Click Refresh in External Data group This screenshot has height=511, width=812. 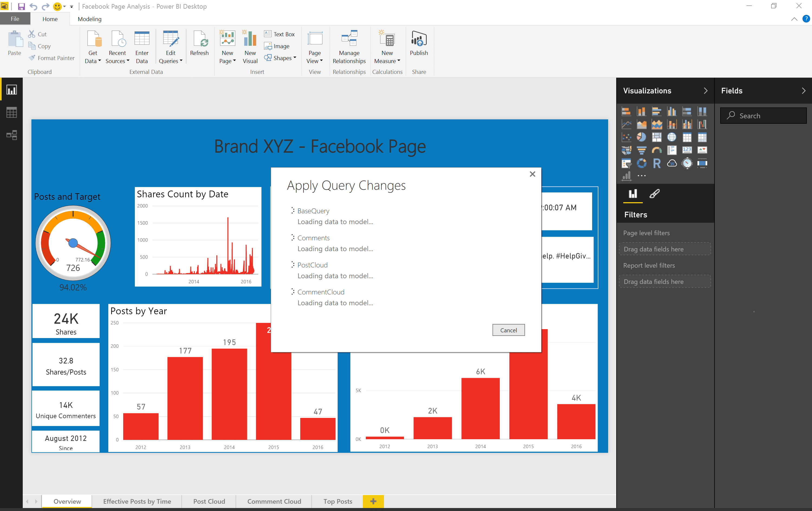(199, 43)
